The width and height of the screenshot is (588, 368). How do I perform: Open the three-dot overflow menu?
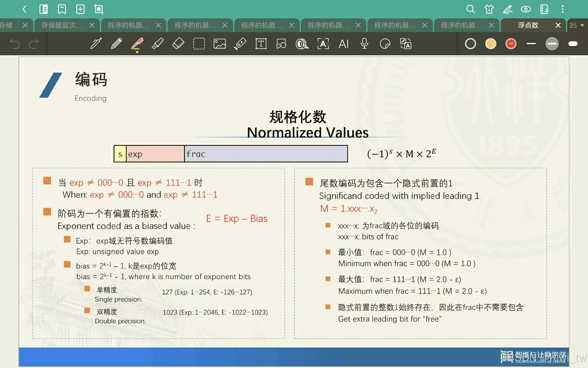click(x=562, y=9)
